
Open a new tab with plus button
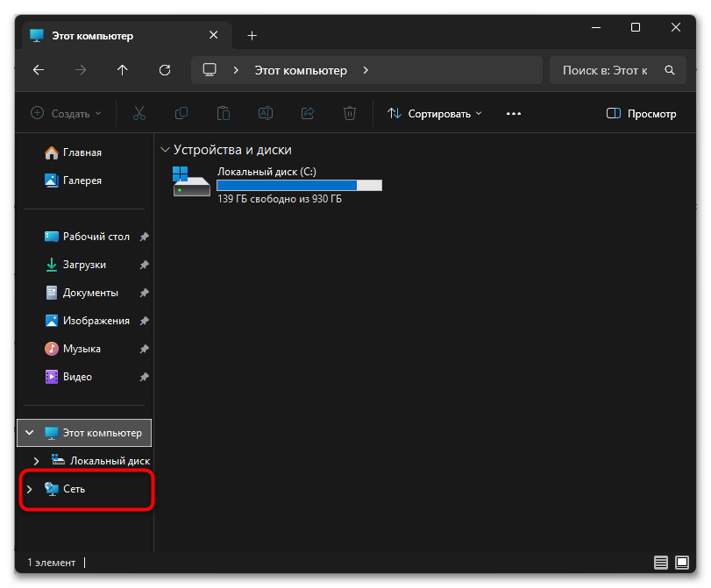(252, 35)
